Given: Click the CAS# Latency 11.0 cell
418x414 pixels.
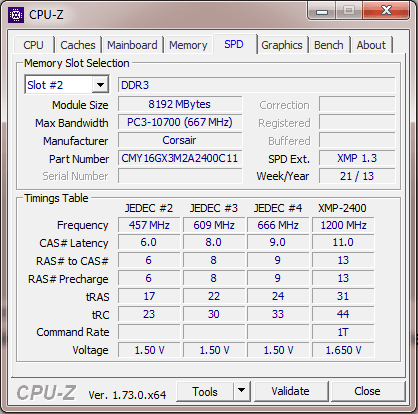Looking at the screenshot, I should (x=343, y=242).
